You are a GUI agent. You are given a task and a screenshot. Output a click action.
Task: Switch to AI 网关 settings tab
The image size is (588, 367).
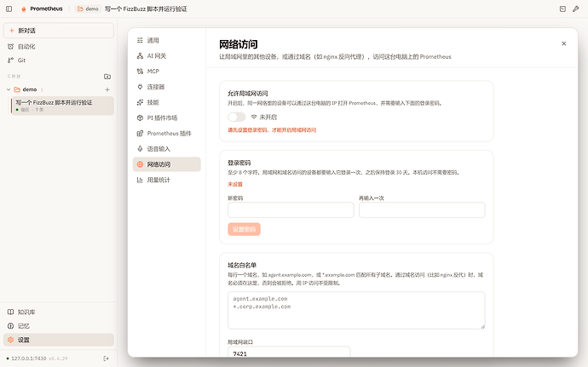click(166, 56)
